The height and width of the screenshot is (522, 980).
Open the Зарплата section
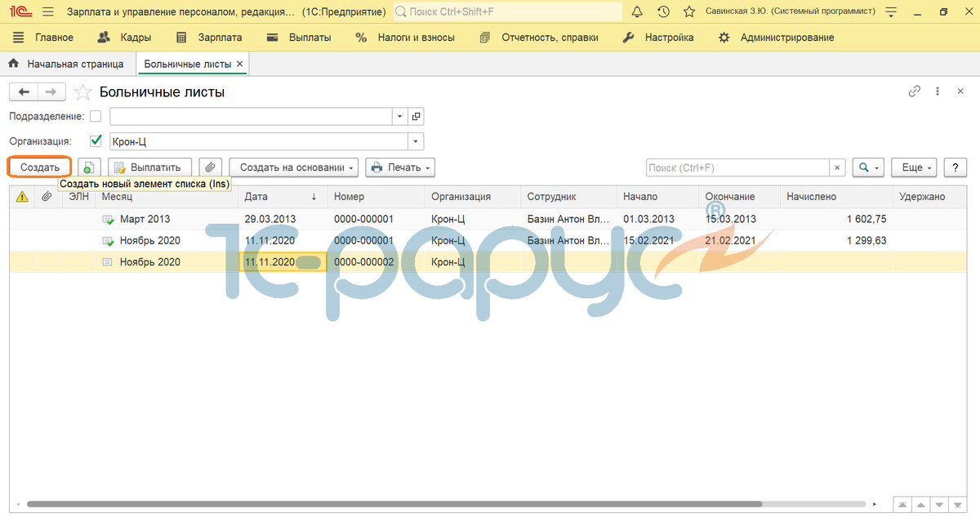click(209, 38)
